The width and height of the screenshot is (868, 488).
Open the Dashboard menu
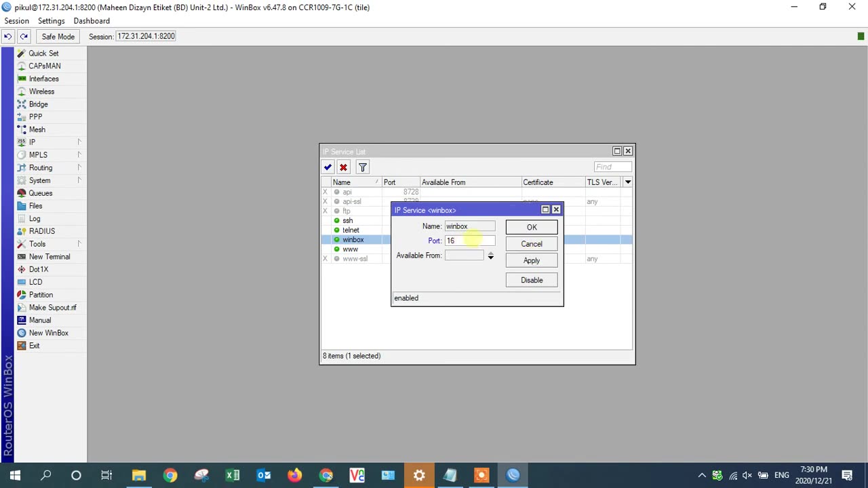pyautogui.click(x=92, y=21)
